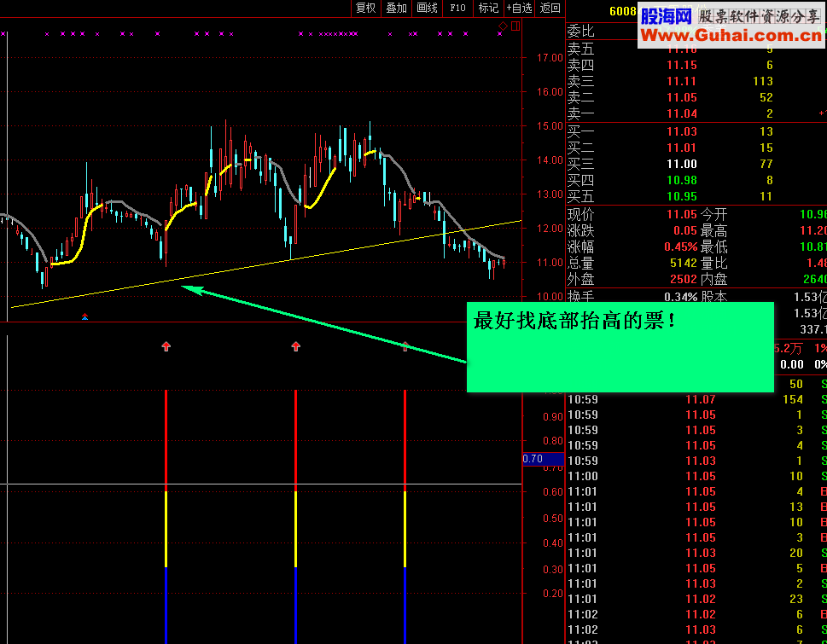Select the 买四 bid row at 10.98
This screenshot has width=827, height=644.
click(696, 180)
